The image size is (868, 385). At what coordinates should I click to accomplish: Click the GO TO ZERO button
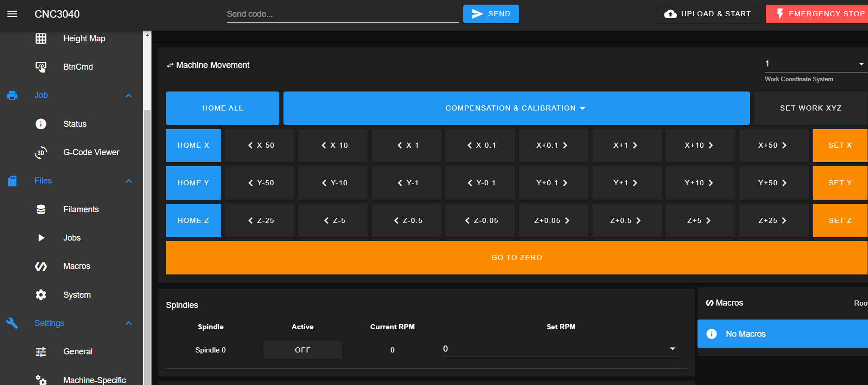(517, 258)
